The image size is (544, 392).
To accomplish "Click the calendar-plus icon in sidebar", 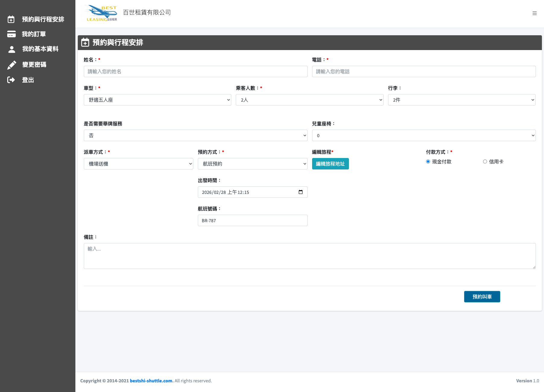I will pyautogui.click(x=11, y=19).
